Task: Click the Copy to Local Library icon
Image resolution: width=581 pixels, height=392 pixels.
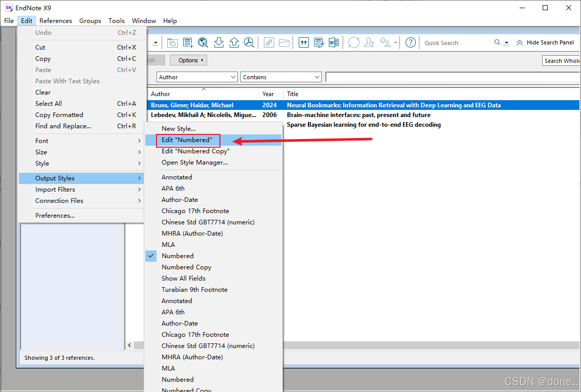Action: (x=172, y=42)
